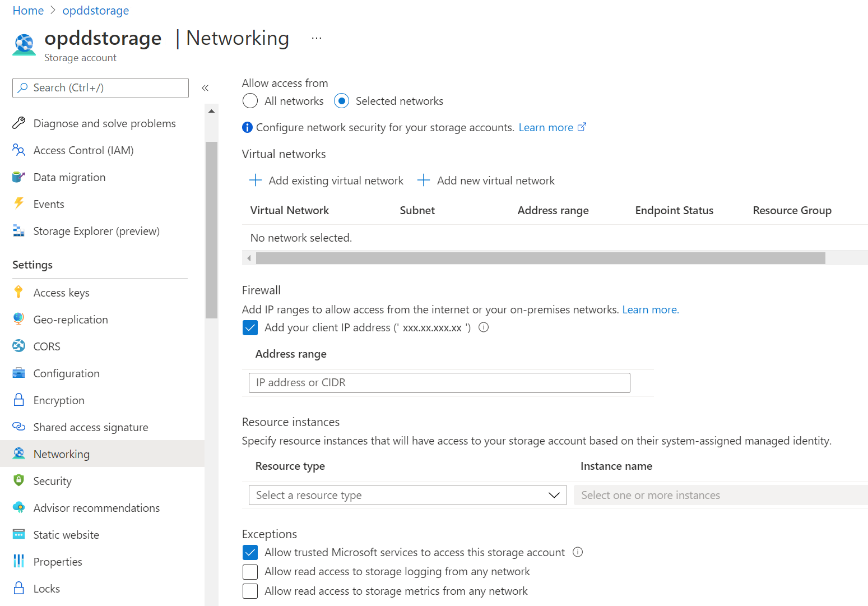This screenshot has width=868, height=606.
Task: Click the external link icon after Learn more
Action: click(582, 127)
